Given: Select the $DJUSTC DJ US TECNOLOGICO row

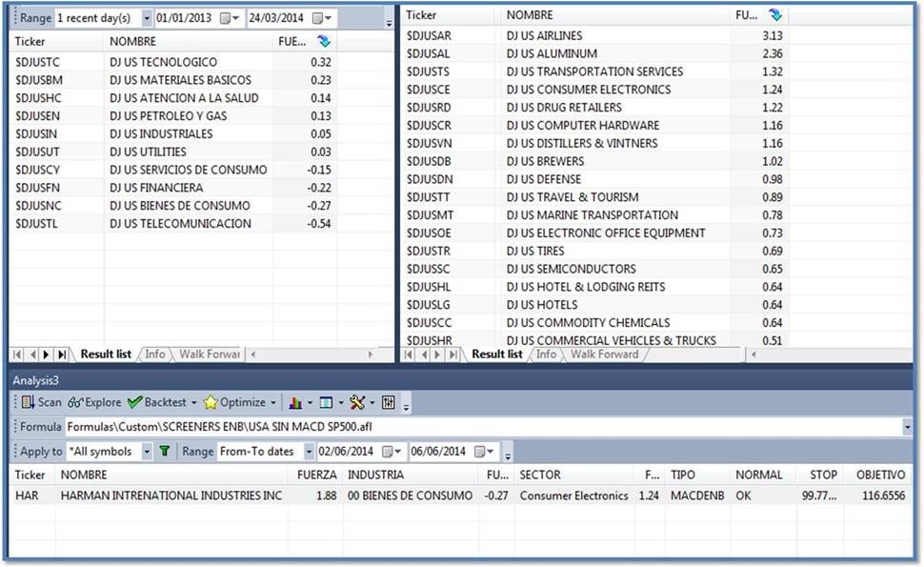Looking at the screenshot, I should (x=173, y=63).
